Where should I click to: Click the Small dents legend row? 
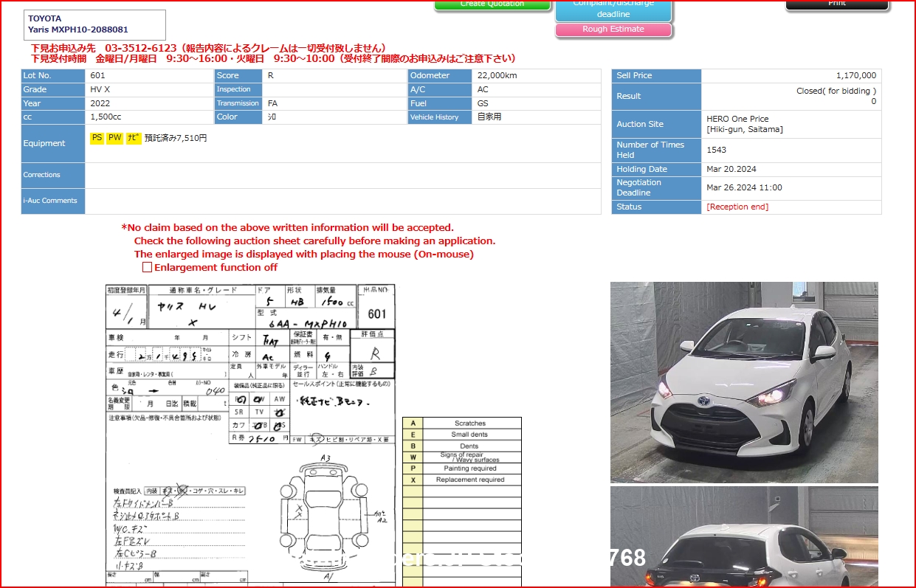(462, 435)
